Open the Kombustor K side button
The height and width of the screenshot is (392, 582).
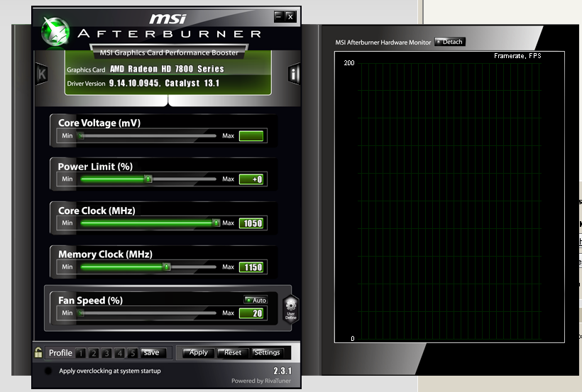[x=41, y=74]
